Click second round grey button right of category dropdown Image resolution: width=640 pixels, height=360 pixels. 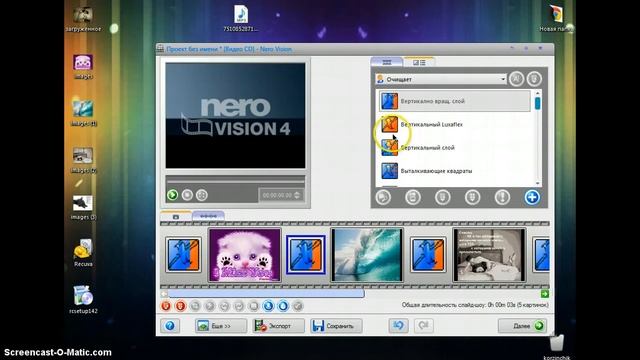click(534, 79)
